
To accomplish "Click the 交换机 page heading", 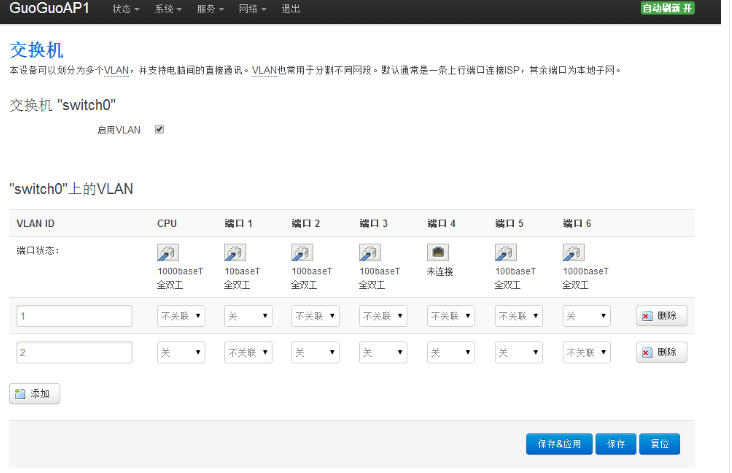I will 36,50.
